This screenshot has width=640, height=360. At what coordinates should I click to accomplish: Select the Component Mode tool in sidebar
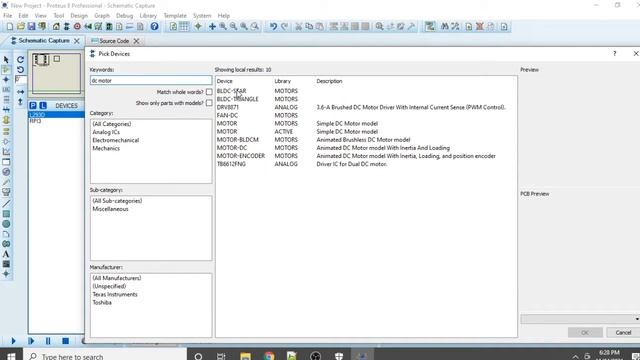click(6, 70)
